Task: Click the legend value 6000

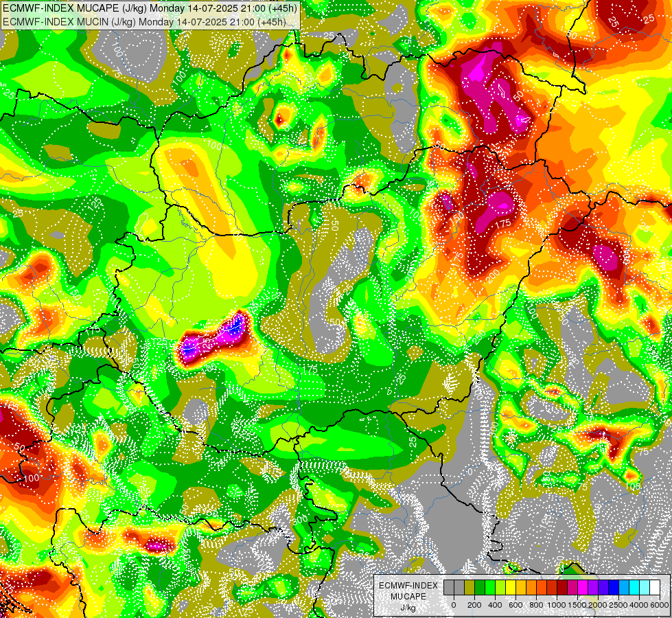Action: (660, 605)
